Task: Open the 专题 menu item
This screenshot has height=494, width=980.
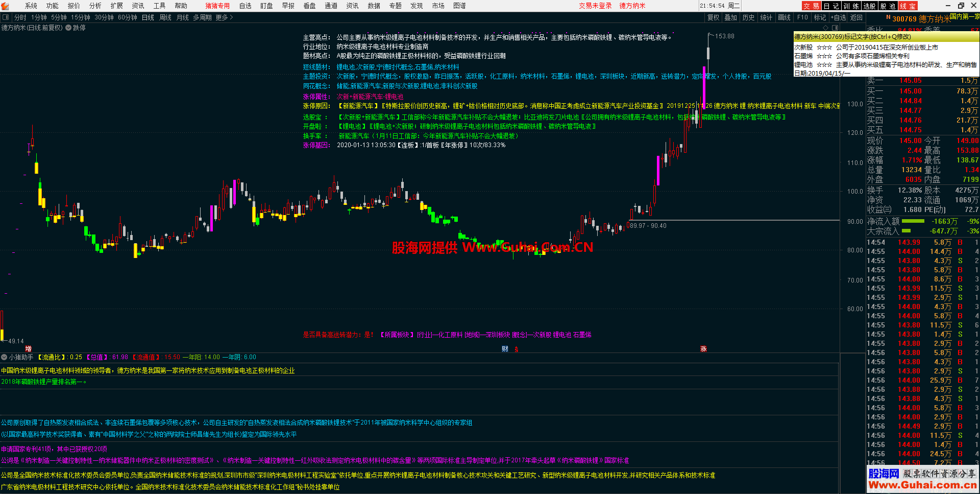Action: [x=396, y=6]
